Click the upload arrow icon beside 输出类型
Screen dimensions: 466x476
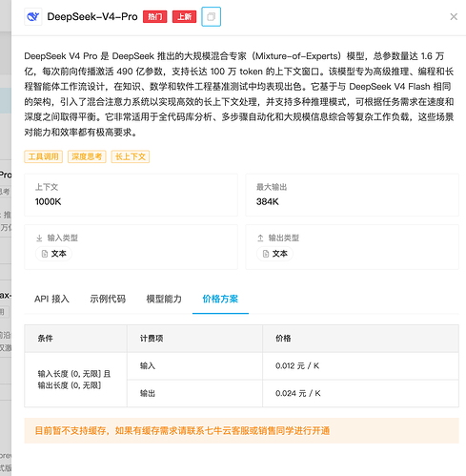(x=260, y=238)
